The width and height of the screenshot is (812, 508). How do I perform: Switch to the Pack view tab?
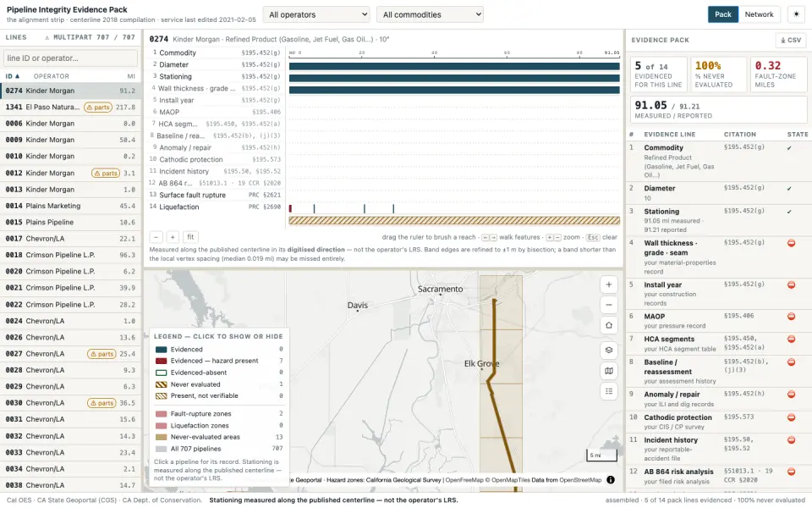pos(723,14)
